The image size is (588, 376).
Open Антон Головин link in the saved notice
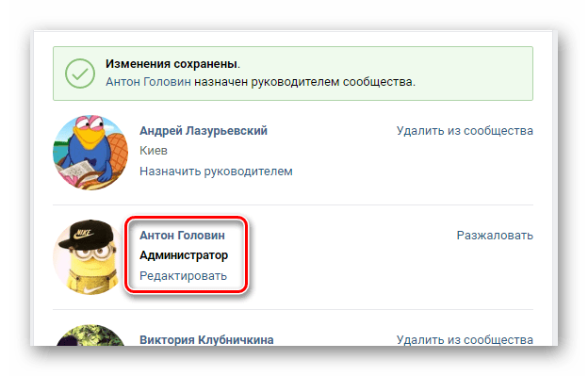148,82
